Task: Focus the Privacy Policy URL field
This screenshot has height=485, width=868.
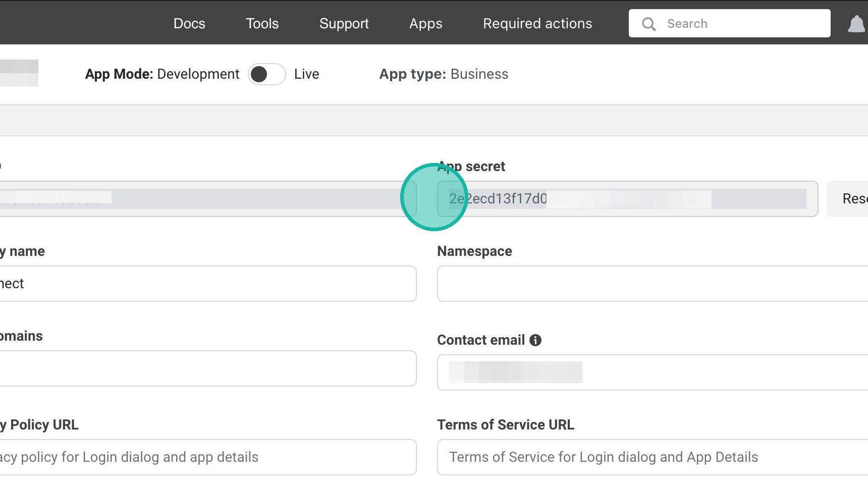Action: tap(207, 457)
